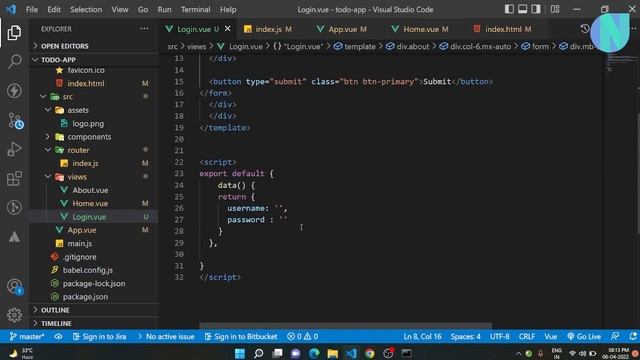Viewport: 640px width, 360px height.
Task: Click the Ln 8, Col 16 position indicator
Action: (x=422, y=336)
